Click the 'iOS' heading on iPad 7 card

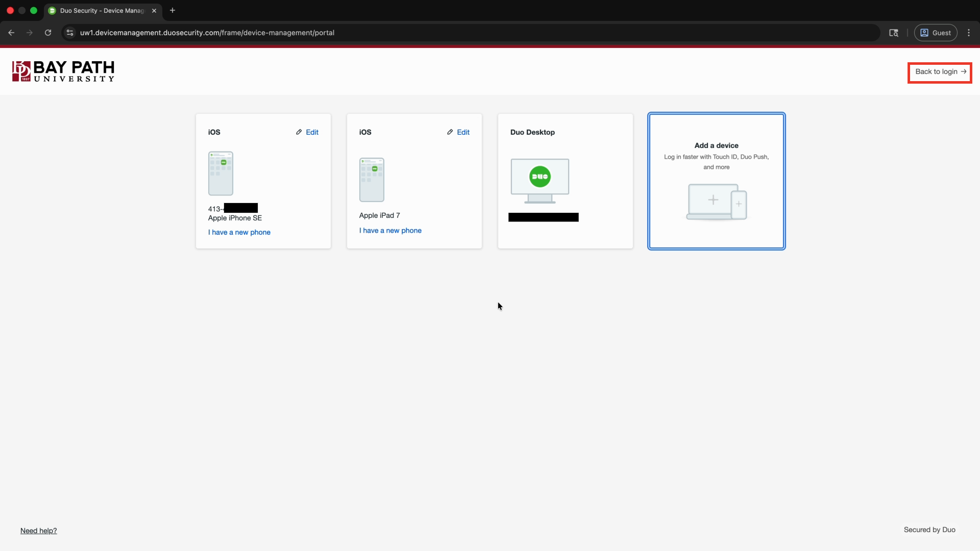pyautogui.click(x=365, y=132)
